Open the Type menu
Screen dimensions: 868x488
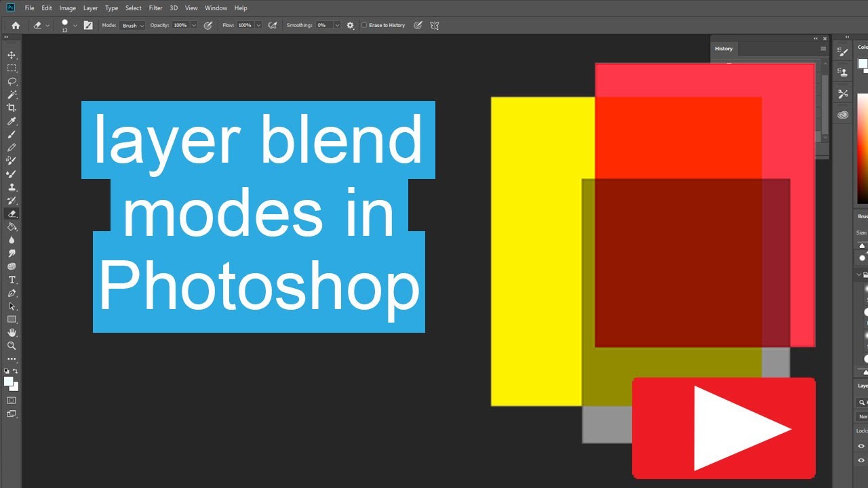(112, 8)
